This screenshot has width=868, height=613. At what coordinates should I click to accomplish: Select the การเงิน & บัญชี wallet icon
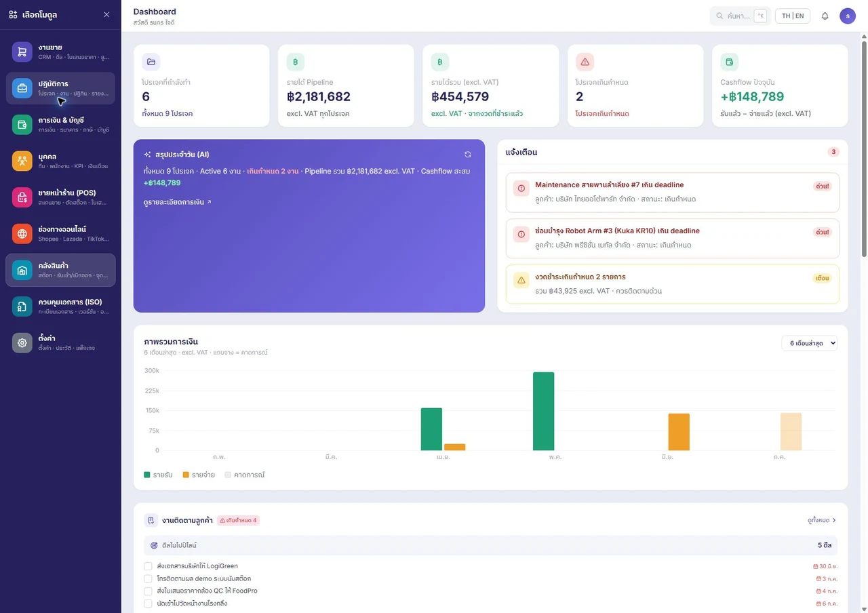click(x=22, y=125)
